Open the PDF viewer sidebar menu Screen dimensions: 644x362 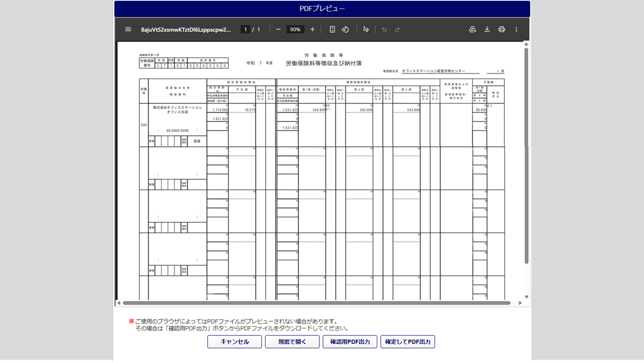128,30
